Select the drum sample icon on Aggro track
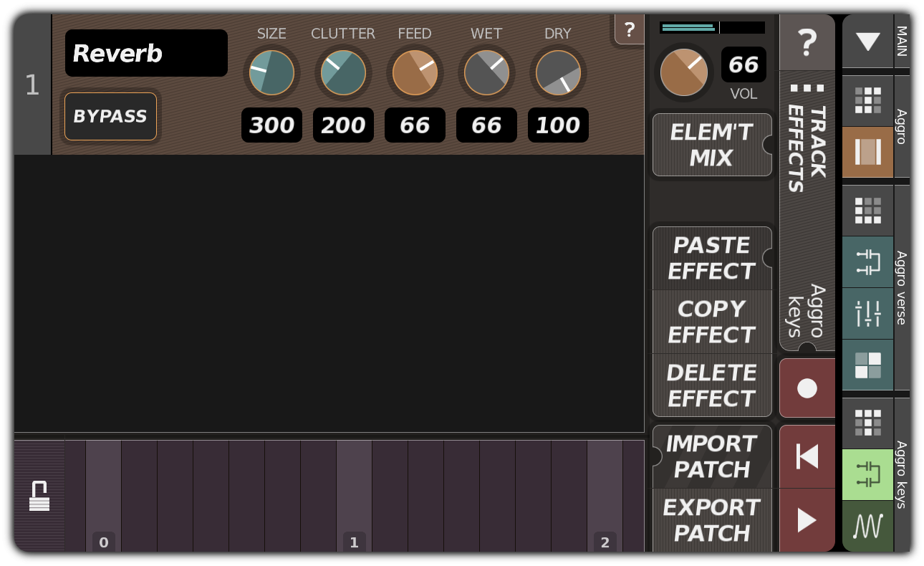This screenshot has height=566, width=924. click(x=867, y=151)
